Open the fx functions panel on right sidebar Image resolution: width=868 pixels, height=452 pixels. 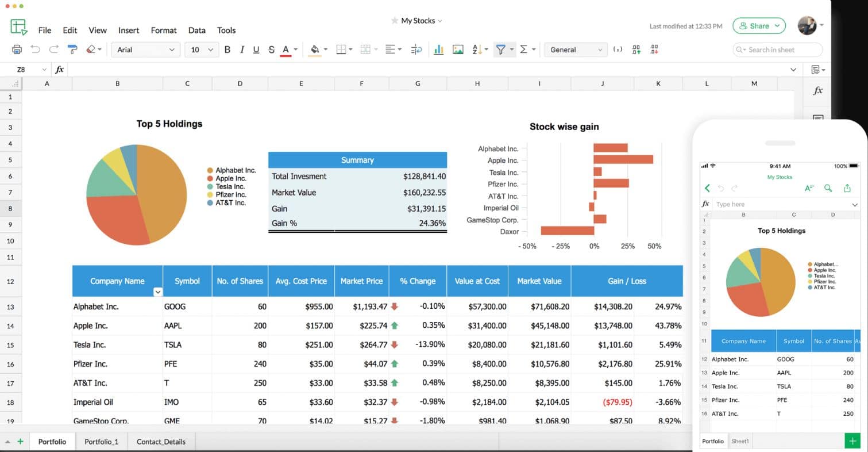tap(818, 91)
